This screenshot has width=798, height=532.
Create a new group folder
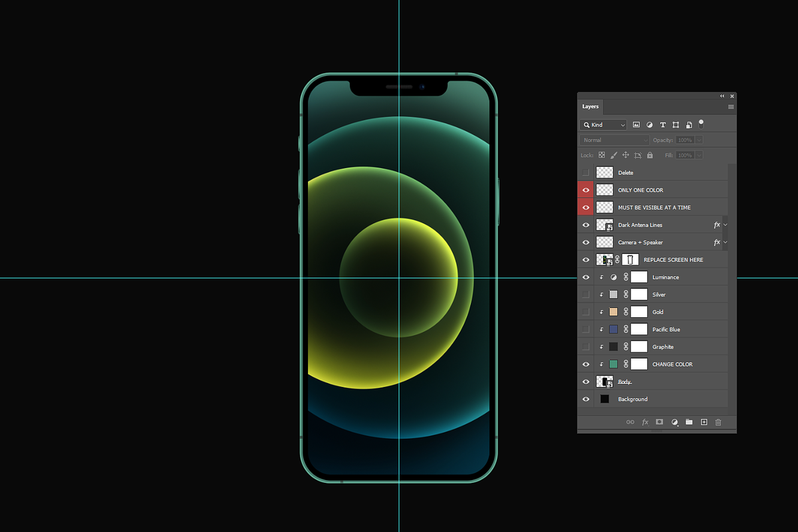[x=689, y=422]
